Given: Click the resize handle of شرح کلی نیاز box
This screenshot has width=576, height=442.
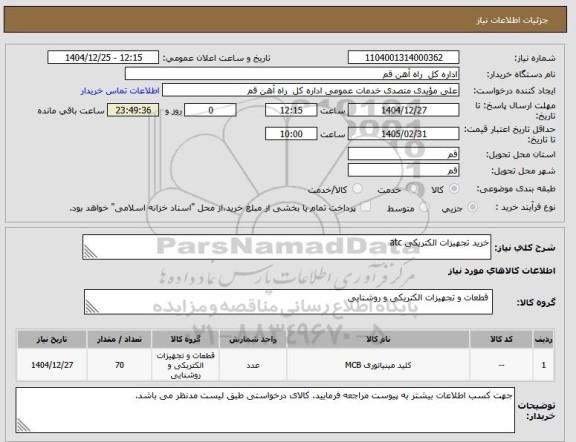Looking at the screenshot, I should [x=90, y=252].
